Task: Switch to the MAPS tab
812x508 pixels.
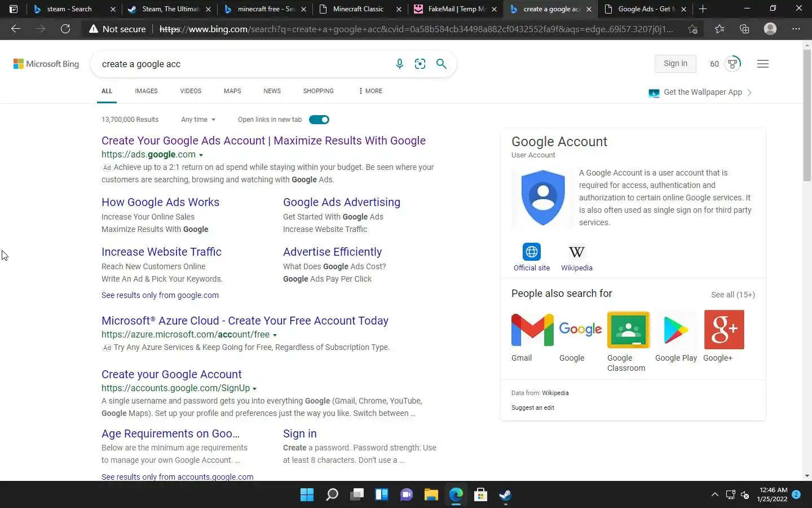Action: tap(232, 91)
